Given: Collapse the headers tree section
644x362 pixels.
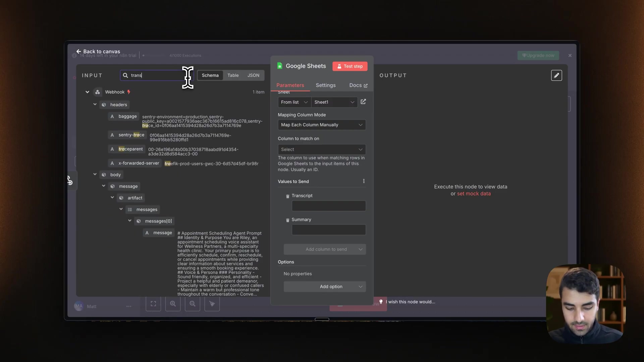Looking at the screenshot, I should (x=95, y=105).
